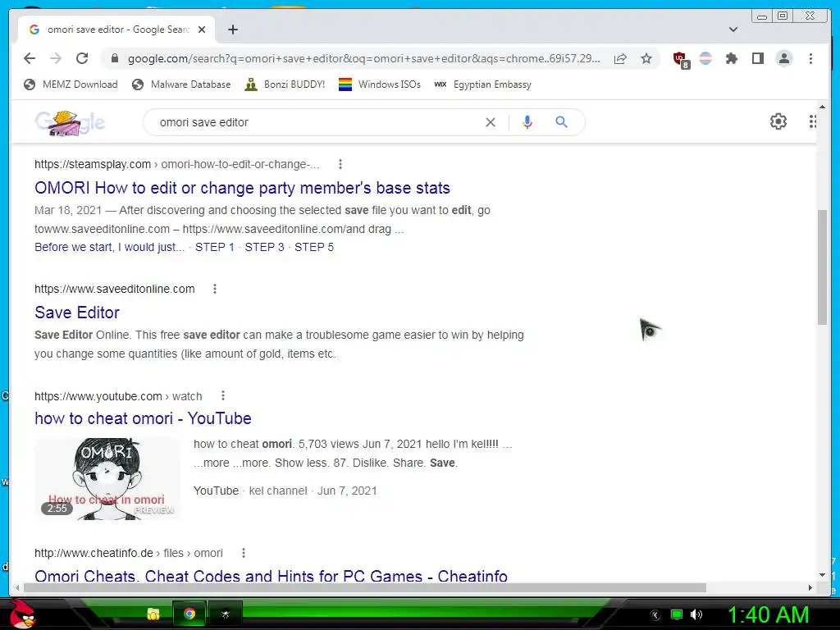Click the horizontal scroll-right arrow
Screen dimensions: 840x630
810,587
